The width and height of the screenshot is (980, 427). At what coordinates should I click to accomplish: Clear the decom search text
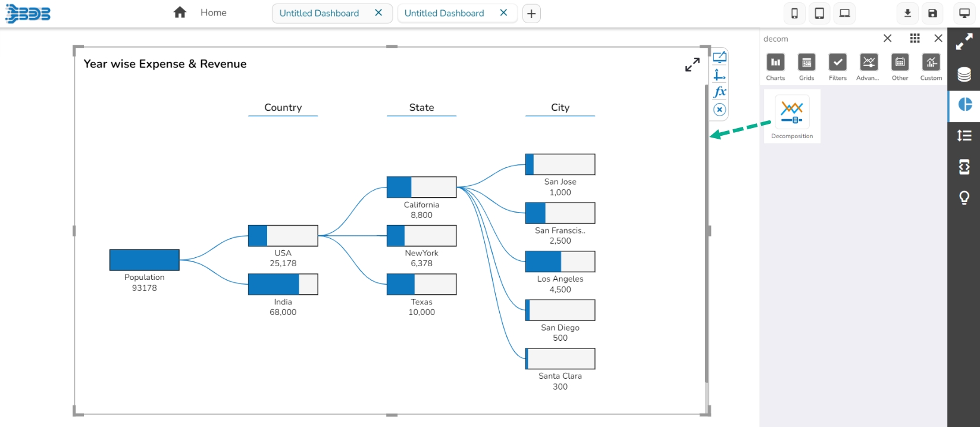click(887, 39)
